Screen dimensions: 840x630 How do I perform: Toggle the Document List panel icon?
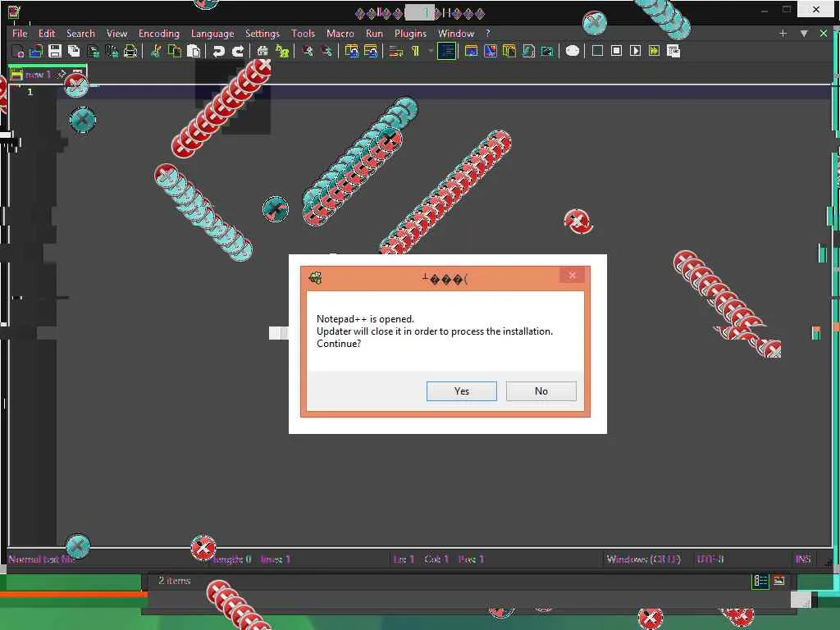[509, 51]
